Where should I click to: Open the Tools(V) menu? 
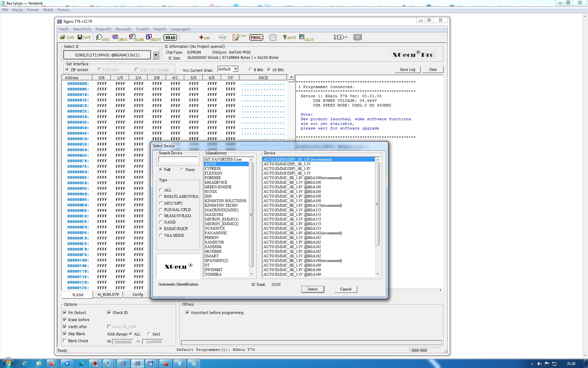click(142, 29)
